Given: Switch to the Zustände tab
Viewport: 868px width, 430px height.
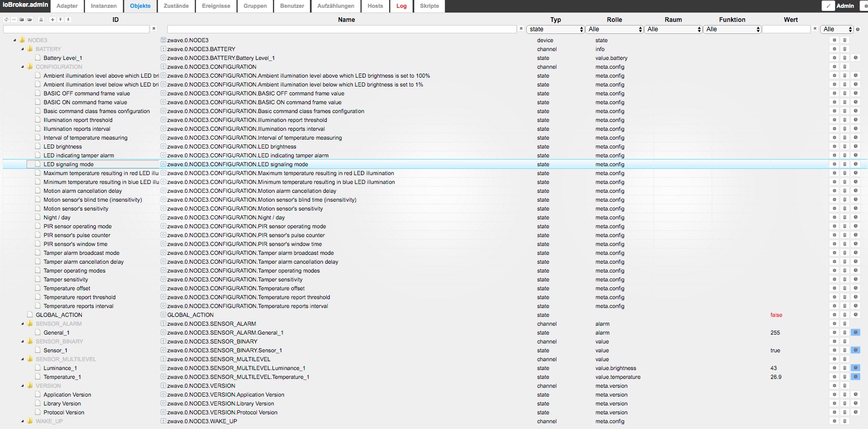Looking at the screenshot, I should pos(176,6).
